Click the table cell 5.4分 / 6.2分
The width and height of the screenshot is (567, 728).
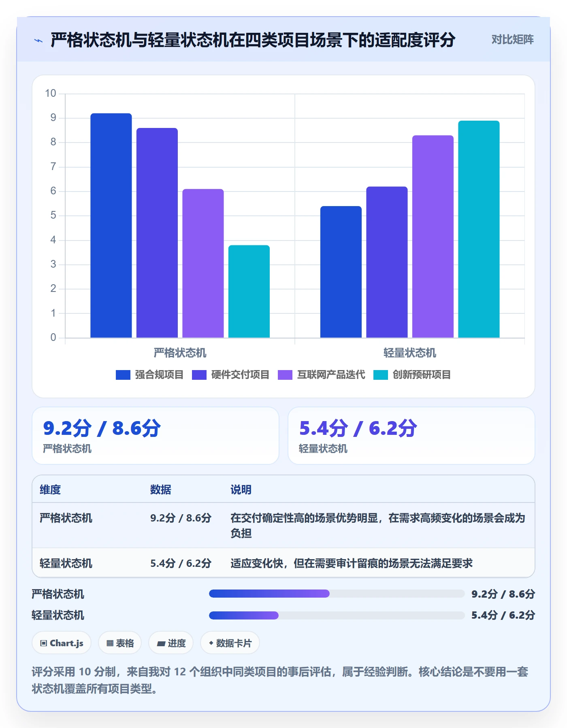pyautogui.click(x=181, y=563)
